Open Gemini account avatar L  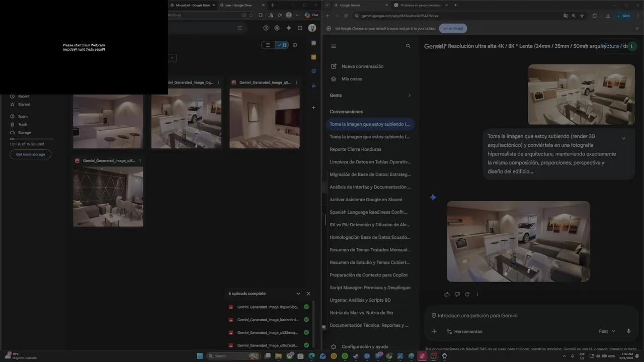tap(632, 46)
